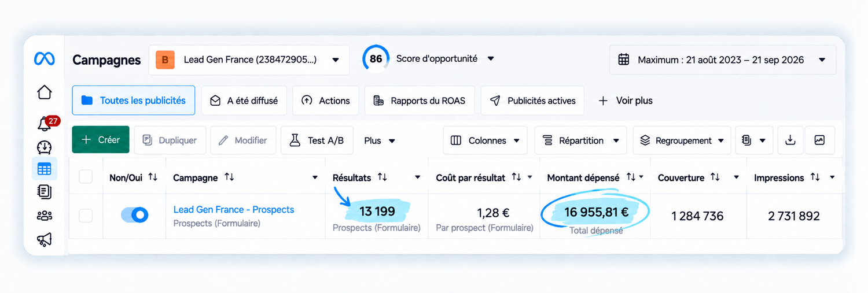This screenshot has width=868, height=293.
Task: Open Lead Gen France - Prospects campaign link
Action: (234, 209)
